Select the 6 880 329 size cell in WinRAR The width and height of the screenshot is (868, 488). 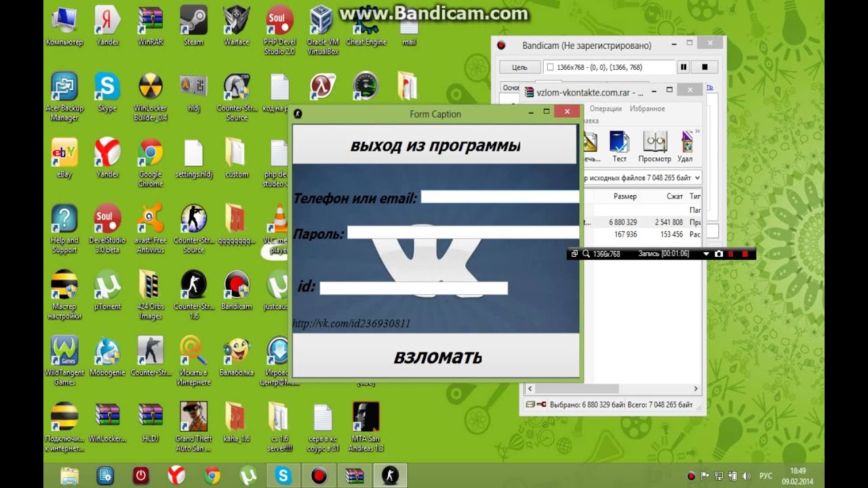pyautogui.click(x=623, y=222)
